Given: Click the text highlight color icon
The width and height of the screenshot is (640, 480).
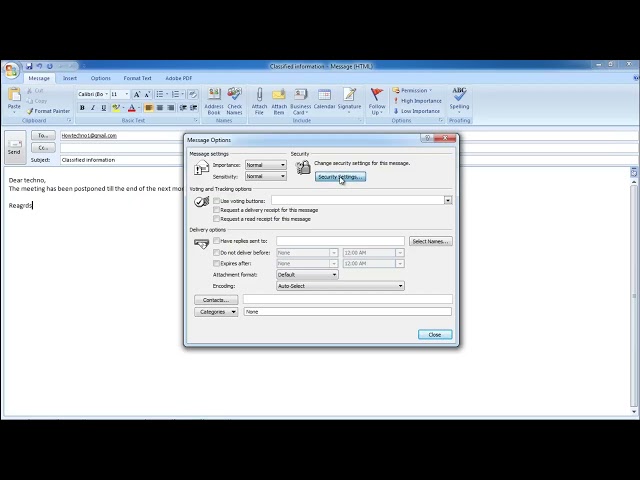Looking at the screenshot, I should pyautogui.click(x=116, y=108).
